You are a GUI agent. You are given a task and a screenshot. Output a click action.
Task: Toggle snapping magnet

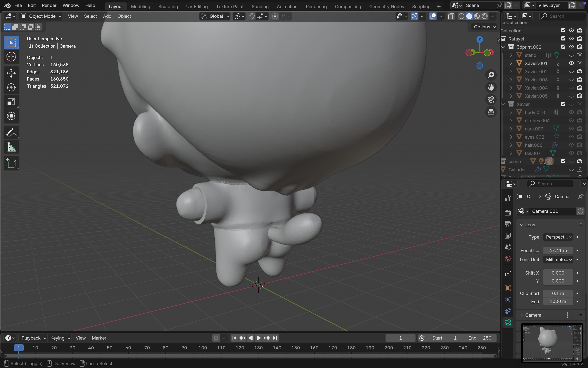tap(252, 16)
